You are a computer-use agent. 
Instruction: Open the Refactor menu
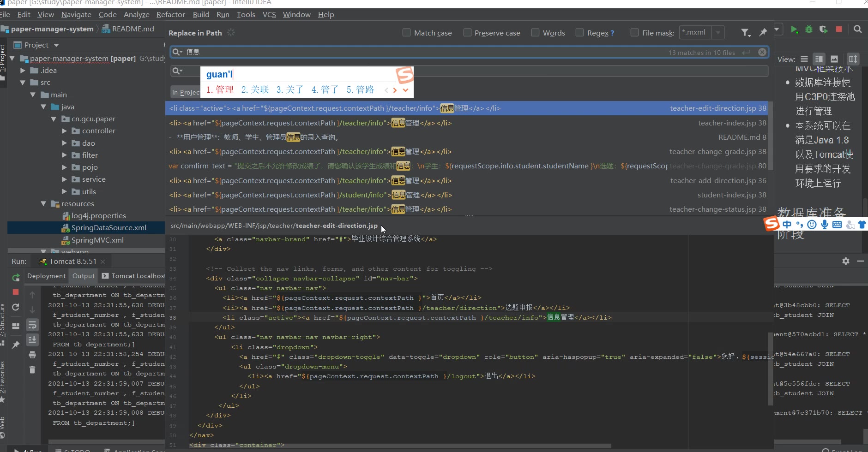170,15
